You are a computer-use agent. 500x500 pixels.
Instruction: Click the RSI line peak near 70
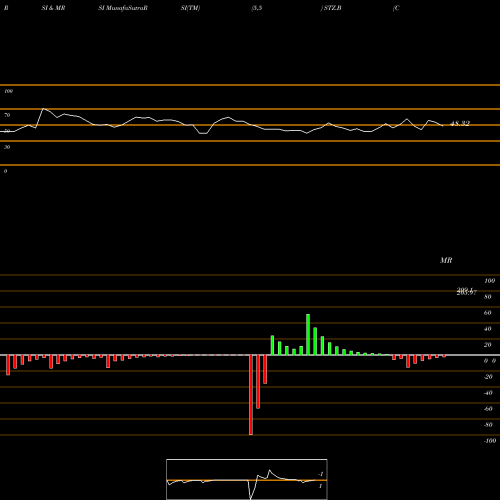click(43, 109)
